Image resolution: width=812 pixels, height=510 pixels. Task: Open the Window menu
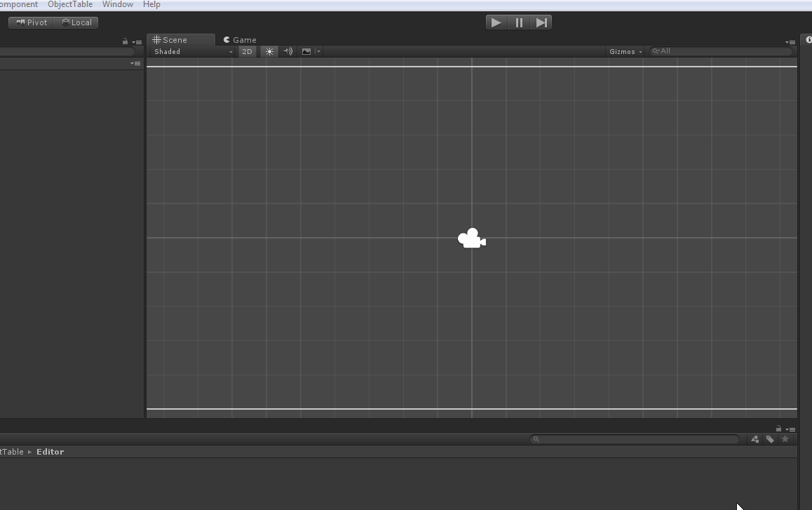[118, 4]
